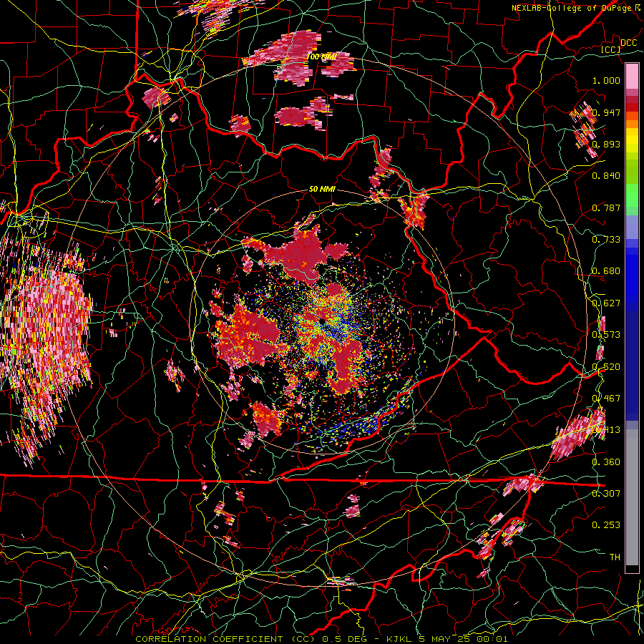Click the 0.787 scale value
The image size is (644, 644).
pos(606,208)
